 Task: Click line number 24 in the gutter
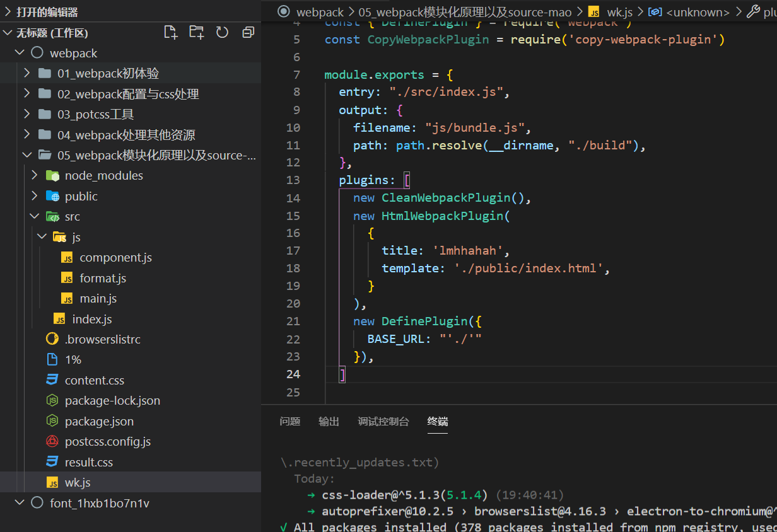293,374
